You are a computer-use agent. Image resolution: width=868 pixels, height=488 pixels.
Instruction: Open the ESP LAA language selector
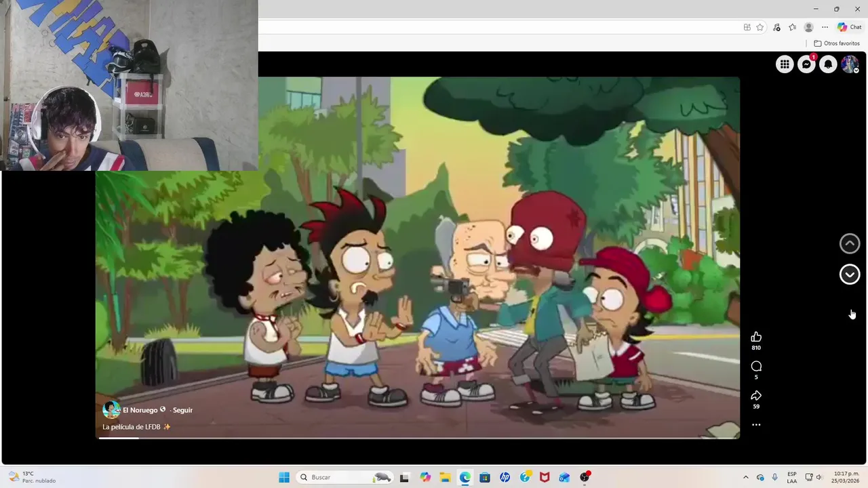(x=792, y=477)
